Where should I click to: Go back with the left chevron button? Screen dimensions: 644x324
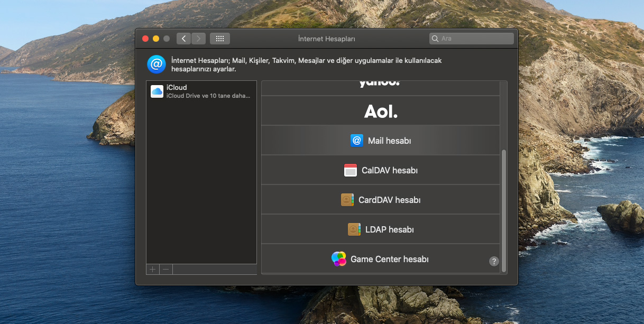[x=183, y=39]
